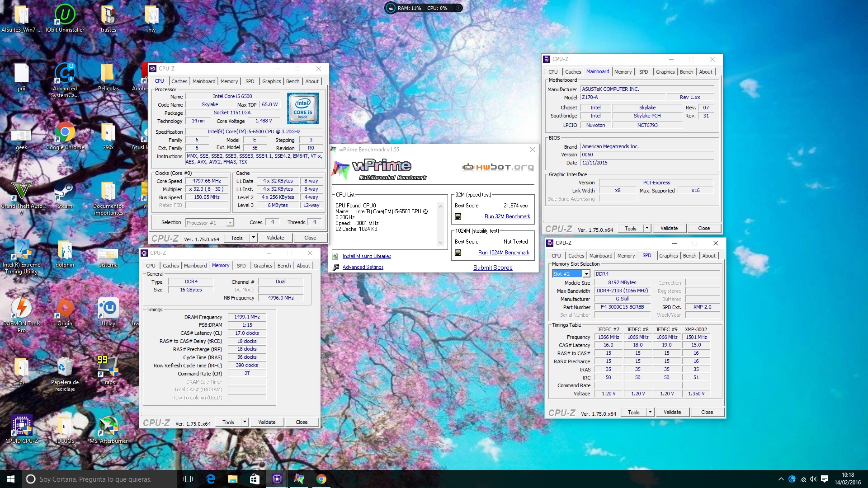Open Microsoft Edge in the taskbar
Viewport: 868px width, 488px height.
point(211,479)
